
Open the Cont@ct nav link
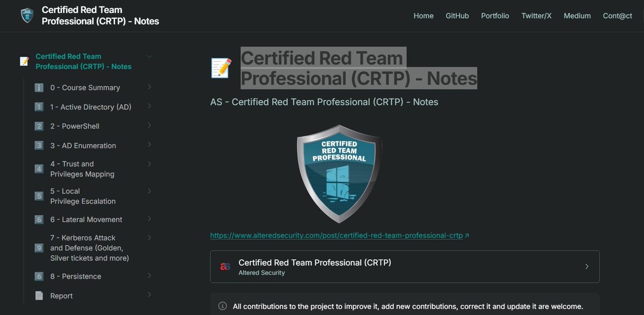(618, 16)
